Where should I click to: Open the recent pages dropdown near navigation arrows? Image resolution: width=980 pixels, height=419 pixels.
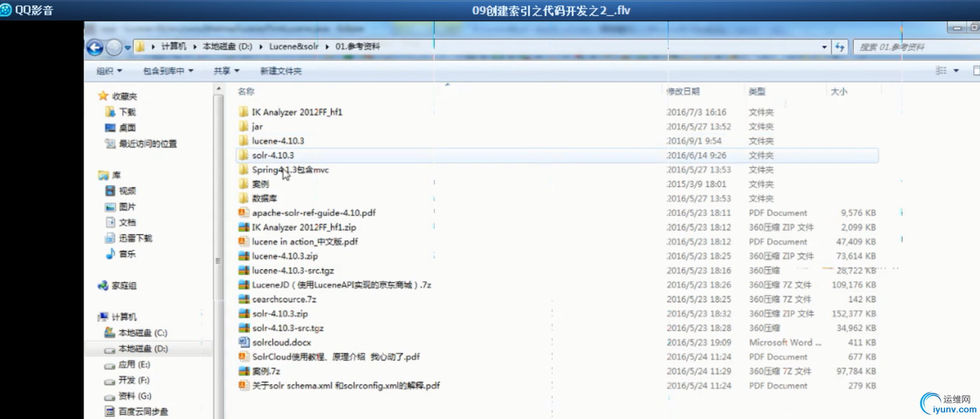(127, 48)
